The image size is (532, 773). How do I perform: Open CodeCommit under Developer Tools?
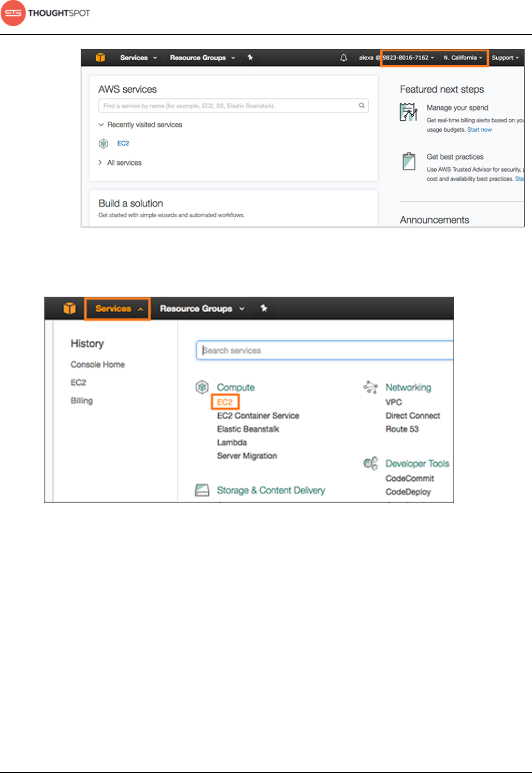(410, 479)
